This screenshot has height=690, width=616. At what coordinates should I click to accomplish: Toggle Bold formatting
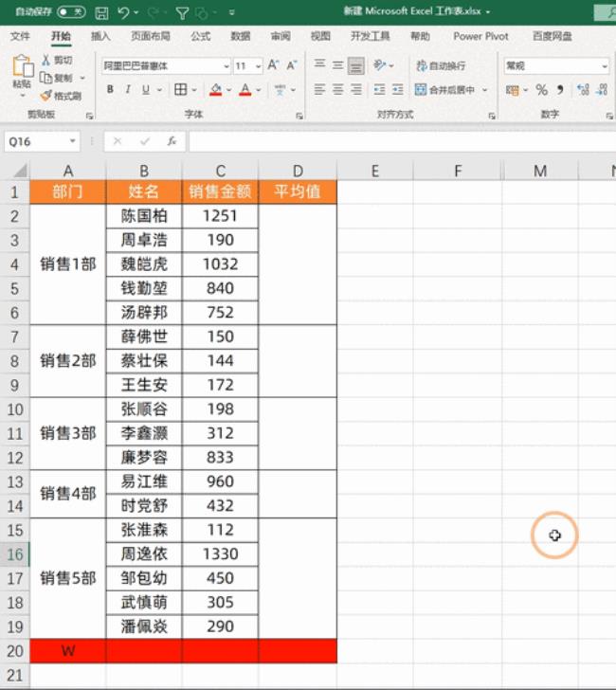[111, 90]
